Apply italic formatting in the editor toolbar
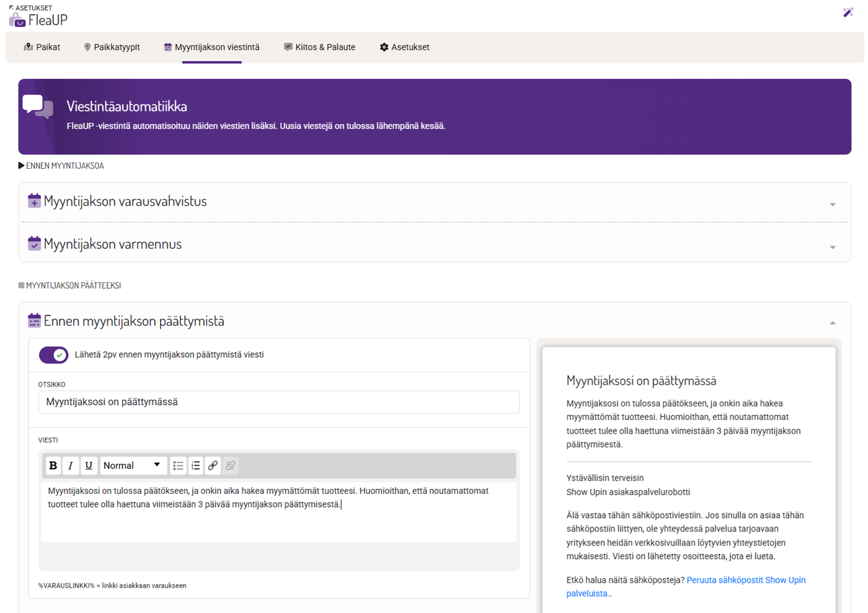 point(71,465)
